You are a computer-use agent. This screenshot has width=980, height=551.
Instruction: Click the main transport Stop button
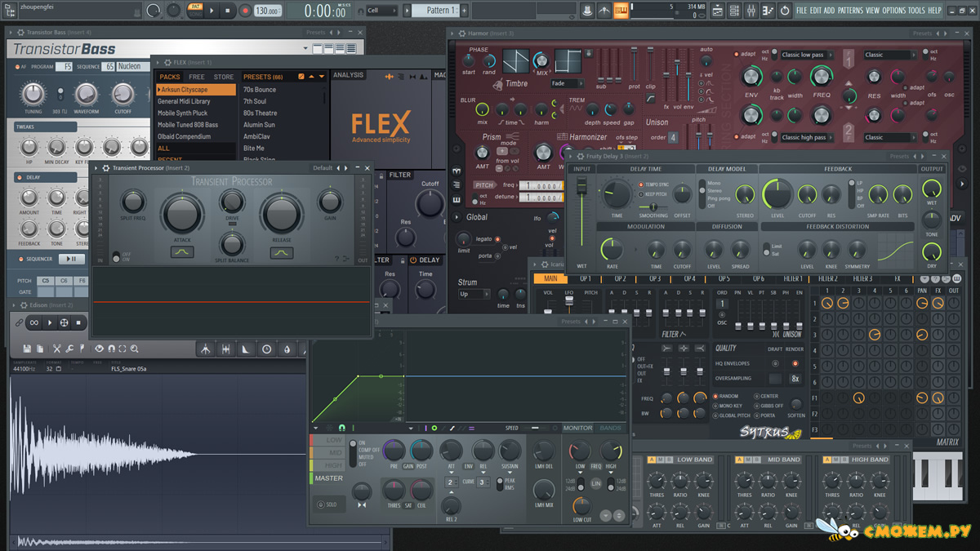tap(228, 11)
